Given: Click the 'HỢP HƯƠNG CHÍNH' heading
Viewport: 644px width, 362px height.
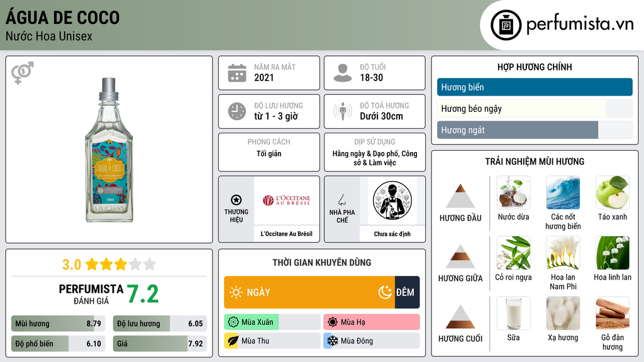Looking at the screenshot, I should point(535,67).
